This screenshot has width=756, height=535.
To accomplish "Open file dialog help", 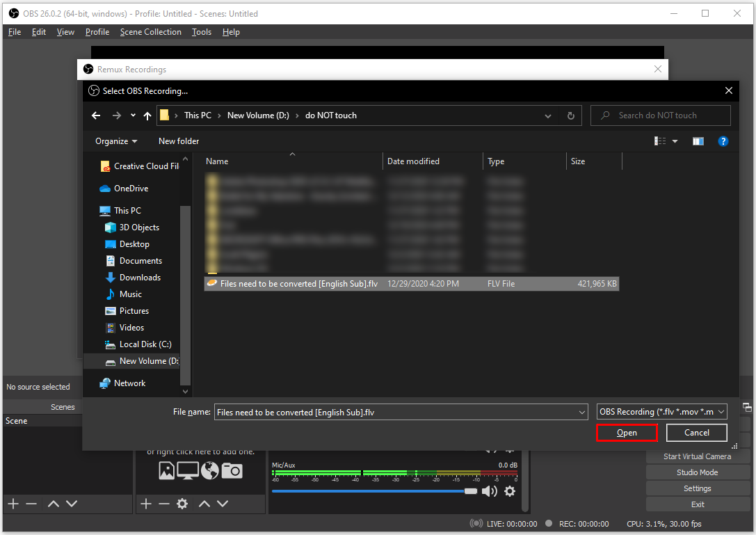I will tap(723, 141).
